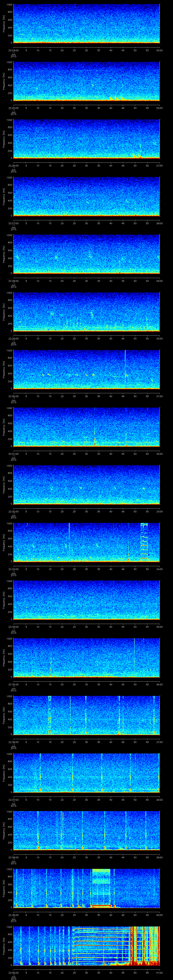This screenshot has width=173, height=980.
Task: Click the spectrogram panel starting at 22:39:00
Action: pos(87,888)
